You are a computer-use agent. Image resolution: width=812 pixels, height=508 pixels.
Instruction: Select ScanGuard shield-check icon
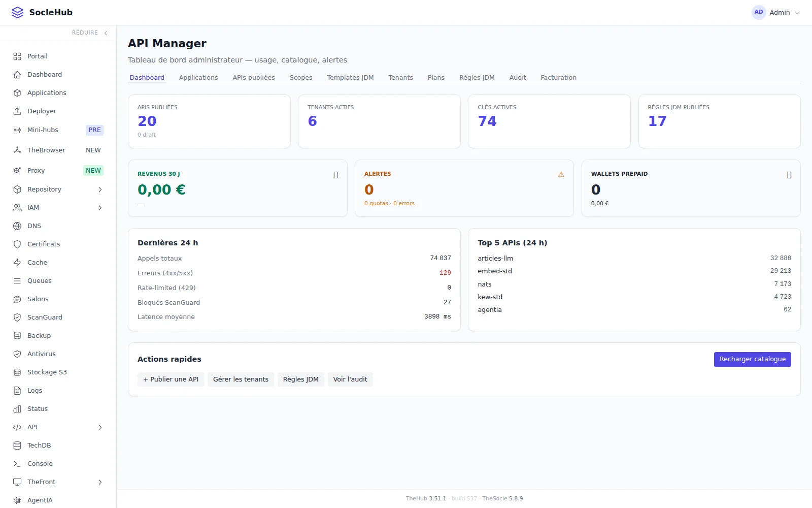[17, 317]
